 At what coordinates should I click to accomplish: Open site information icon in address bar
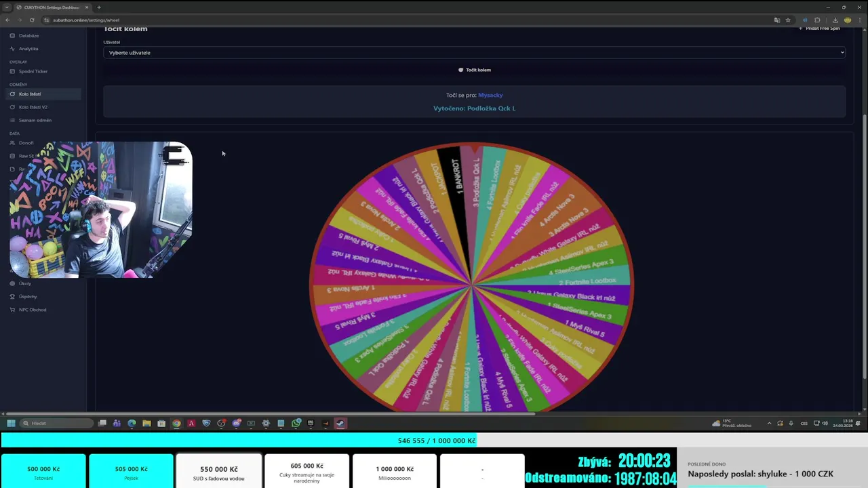pyautogui.click(x=47, y=20)
